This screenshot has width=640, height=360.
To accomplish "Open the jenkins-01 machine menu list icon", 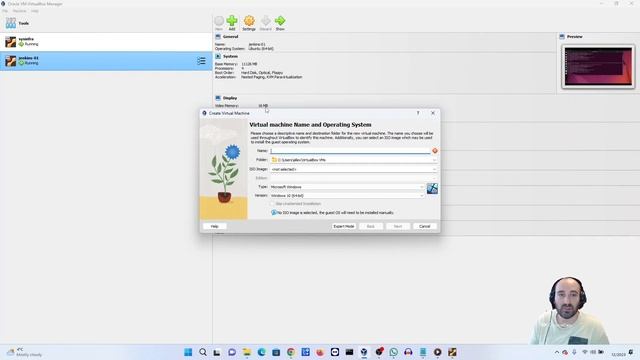I will pyautogui.click(x=201, y=61).
